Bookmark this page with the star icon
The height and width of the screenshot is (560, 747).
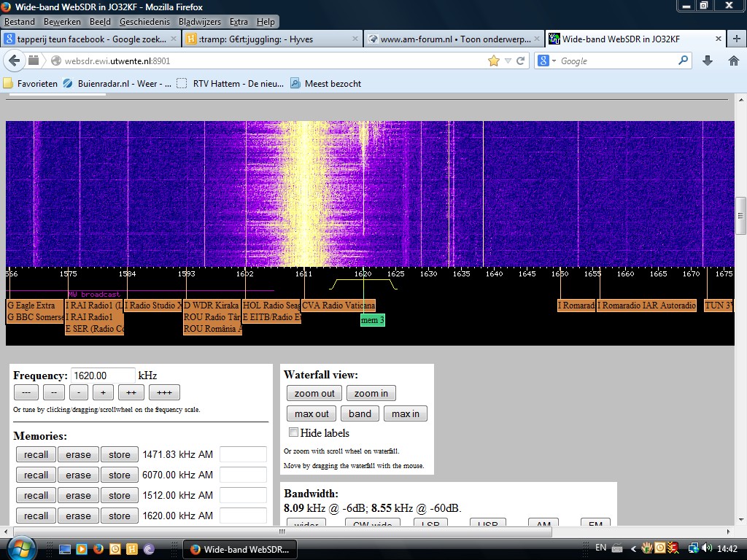[494, 61]
